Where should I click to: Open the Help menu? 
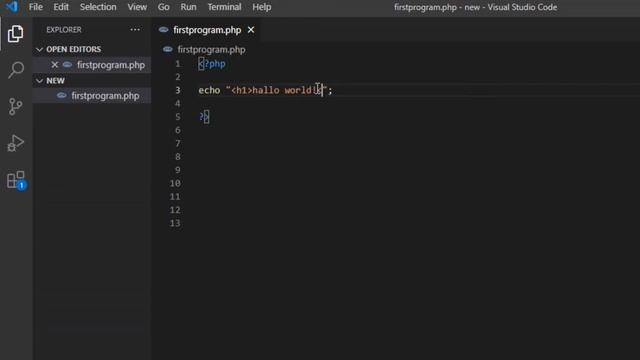262,7
